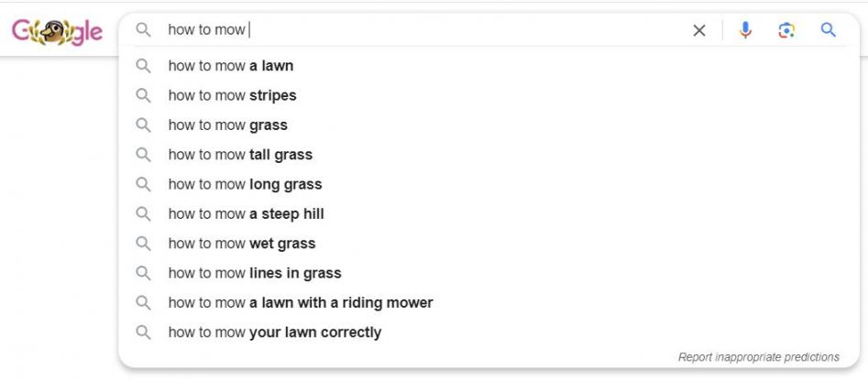Start voice search with microphone icon
The height and width of the screenshot is (380, 868).
[745, 30]
